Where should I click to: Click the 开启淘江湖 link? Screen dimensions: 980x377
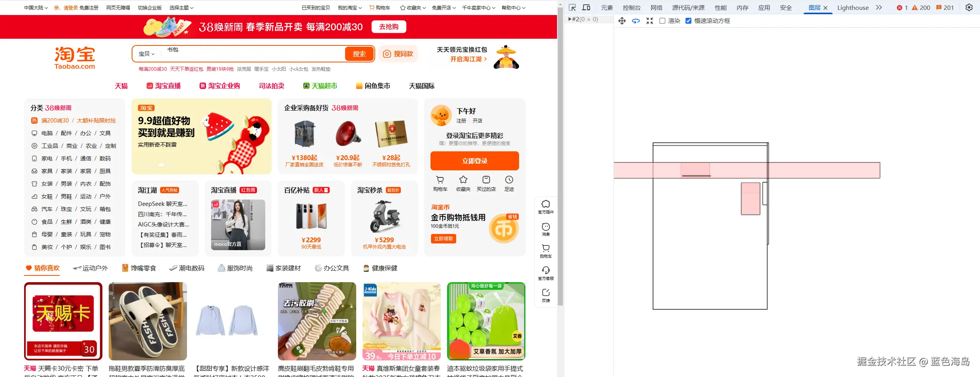(468, 59)
